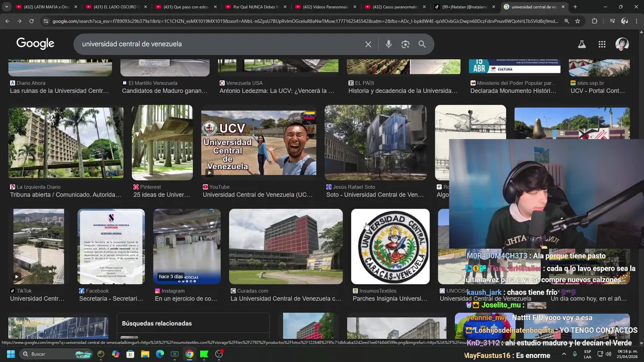Switch to Que paso con estos tab
This screenshot has height=362, width=644.
click(185, 7)
